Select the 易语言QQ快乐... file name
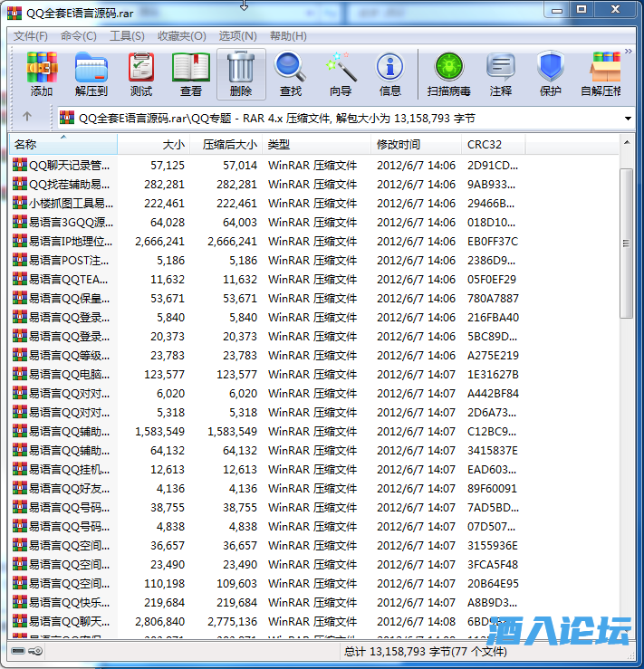This screenshot has width=644, height=669. click(69, 602)
